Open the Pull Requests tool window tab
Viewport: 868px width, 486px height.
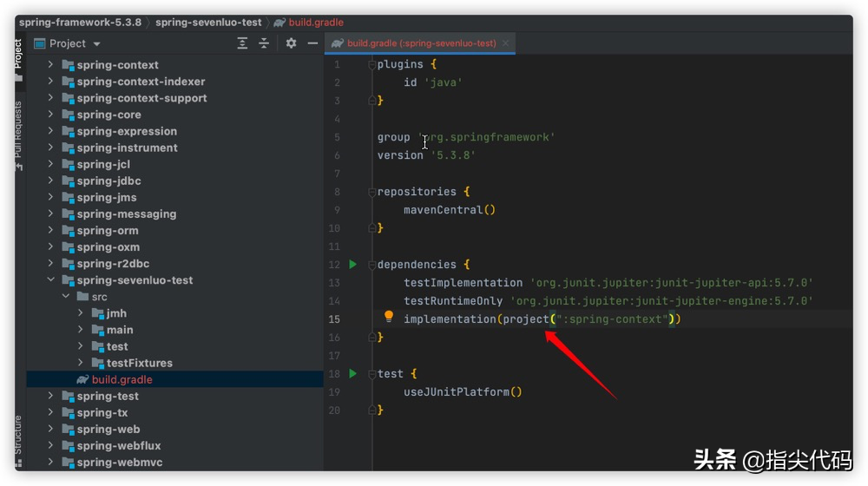[x=18, y=135]
